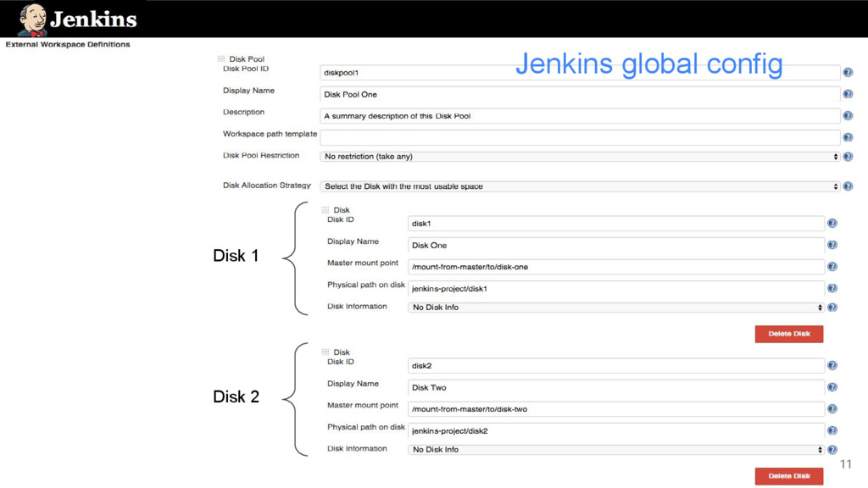Open help for Disk Pool Description
The height and width of the screenshot is (488, 868).
(848, 115)
